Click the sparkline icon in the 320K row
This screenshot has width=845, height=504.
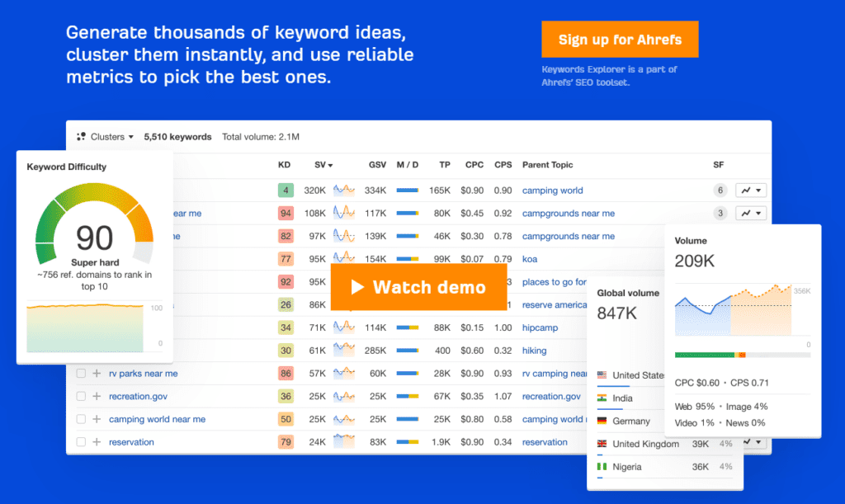pyautogui.click(x=344, y=190)
